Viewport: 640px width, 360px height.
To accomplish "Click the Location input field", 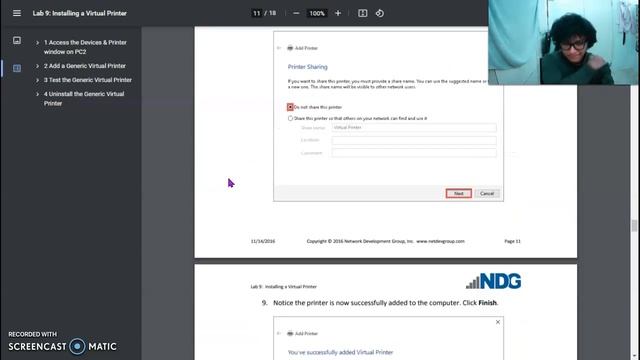I will tap(414, 140).
